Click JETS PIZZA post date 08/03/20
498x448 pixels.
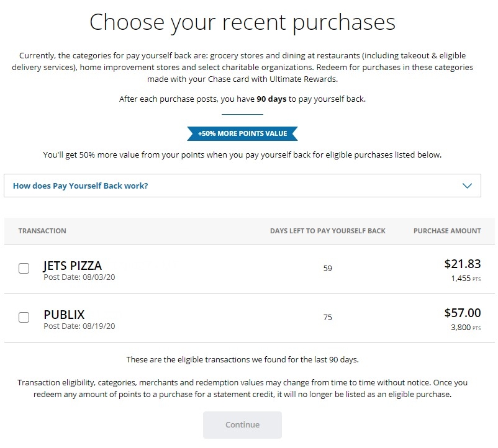(79, 277)
